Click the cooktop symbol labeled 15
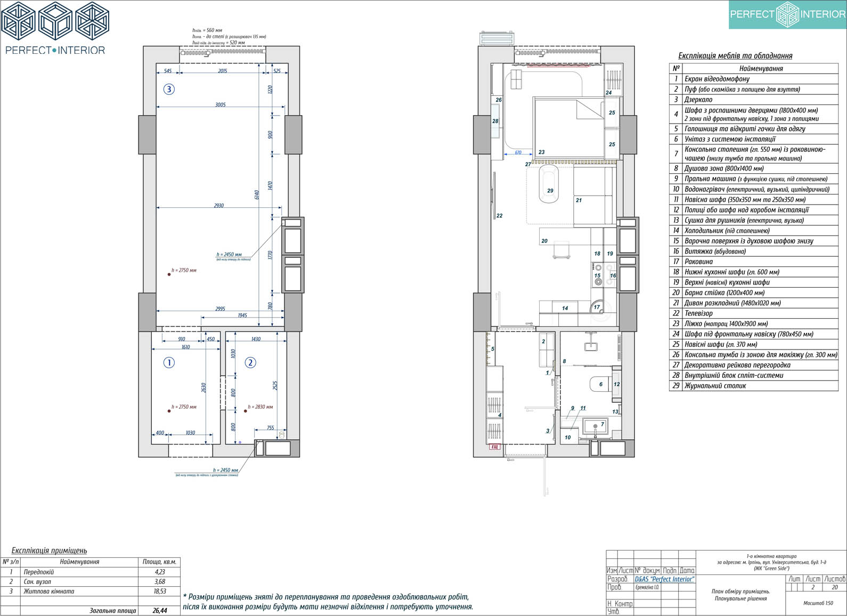The height and width of the screenshot is (616, 847). 598,275
